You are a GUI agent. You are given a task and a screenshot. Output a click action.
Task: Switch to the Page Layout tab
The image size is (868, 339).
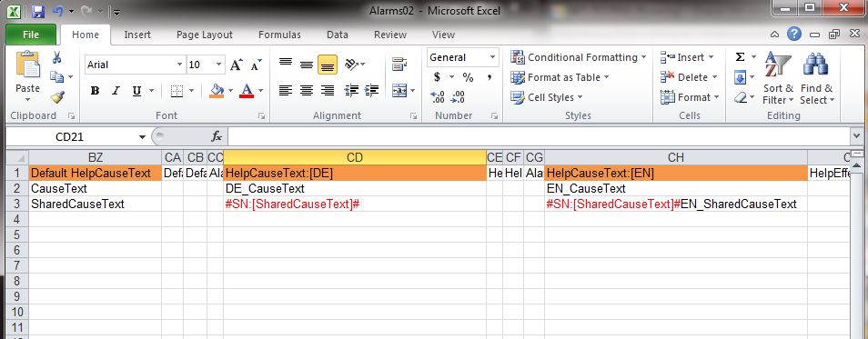(x=205, y=35)
